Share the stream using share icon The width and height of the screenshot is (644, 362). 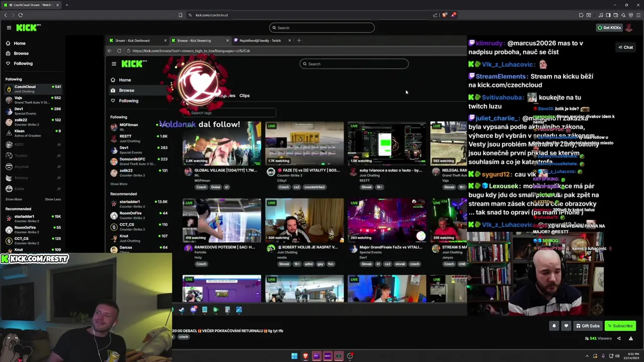coord(619,338)
